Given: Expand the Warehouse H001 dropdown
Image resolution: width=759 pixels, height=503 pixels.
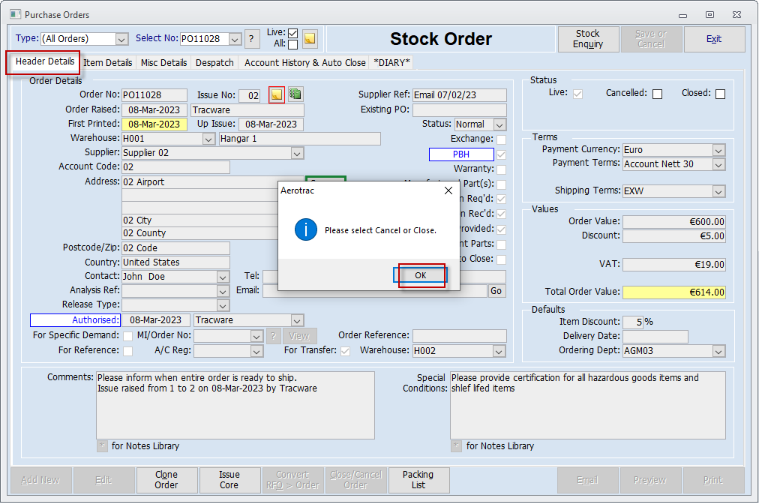Looking at the screenshot, I should pos(208,139).
